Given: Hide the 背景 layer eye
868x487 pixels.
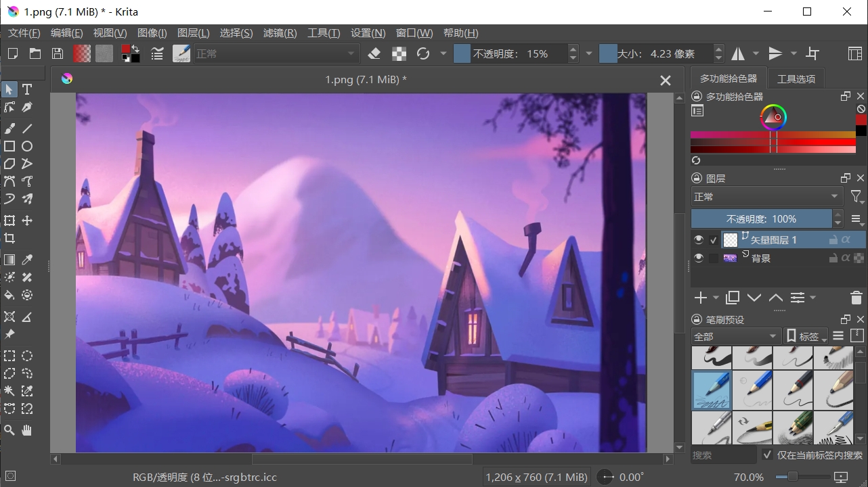Looking at the screenshot, I should tap(699, 258).
